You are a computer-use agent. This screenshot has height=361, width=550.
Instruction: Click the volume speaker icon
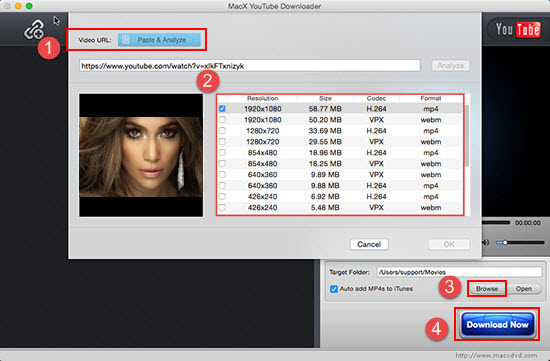(485, 242)
